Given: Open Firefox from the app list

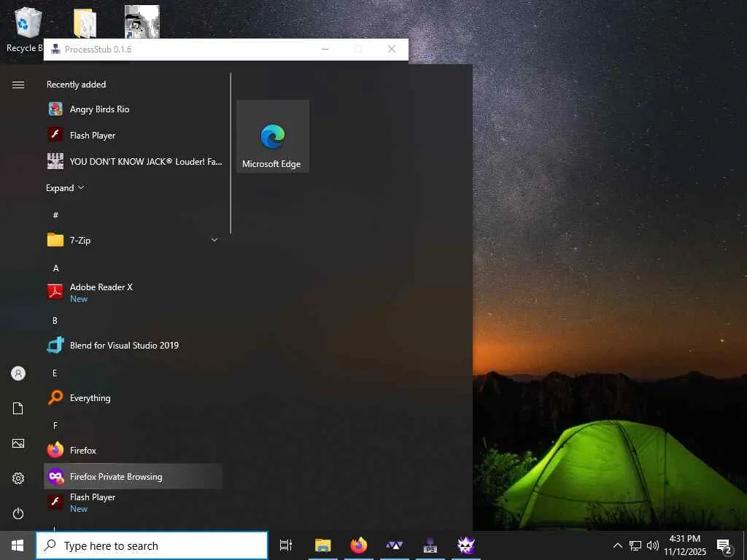Looking at the screenshot, I should (133, 450).
